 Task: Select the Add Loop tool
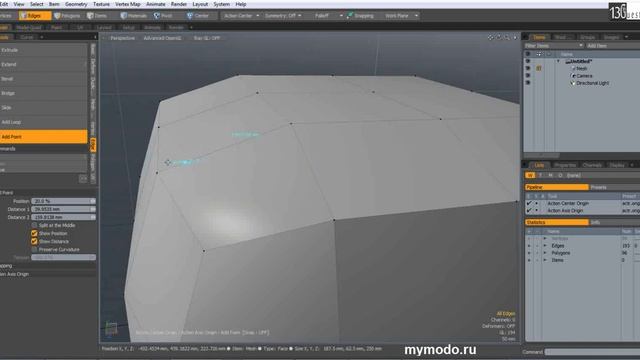(x=43, y=122)
